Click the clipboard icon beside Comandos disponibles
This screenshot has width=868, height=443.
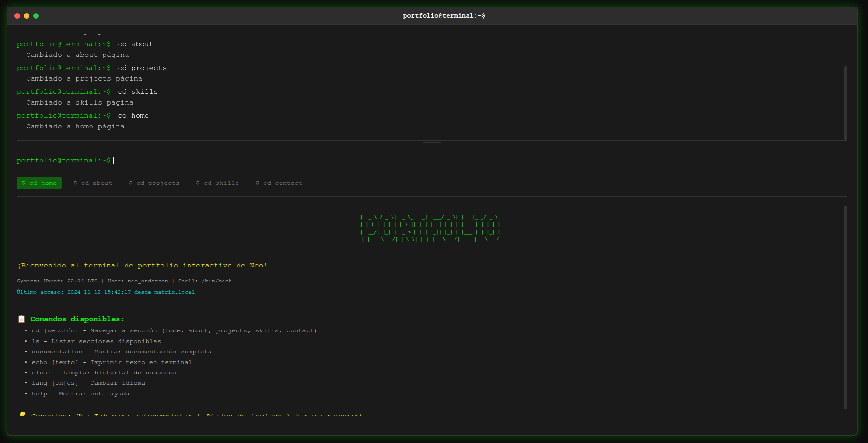pyautogui.click(x=21, y=319)
